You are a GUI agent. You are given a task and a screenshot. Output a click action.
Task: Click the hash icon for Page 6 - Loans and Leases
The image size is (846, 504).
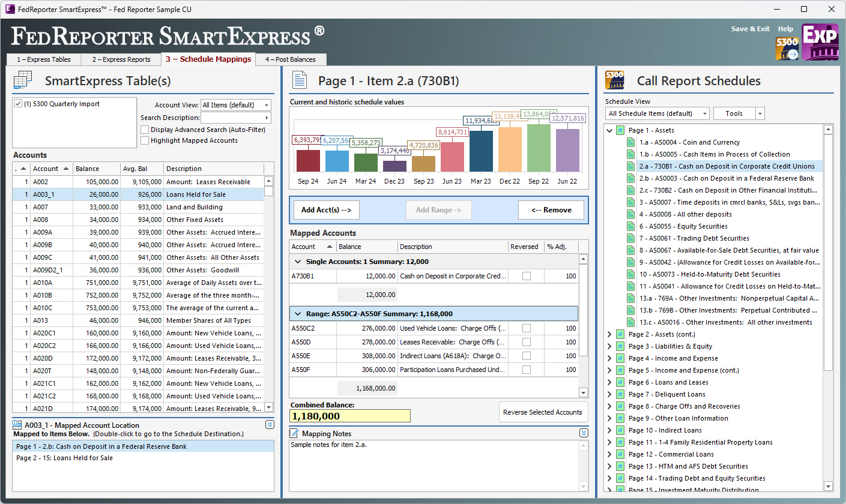pos(621,382)
